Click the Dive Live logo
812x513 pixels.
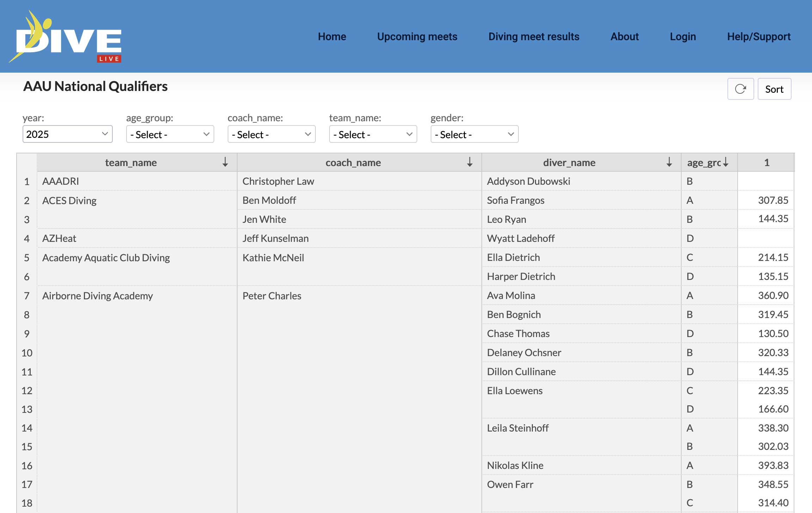66,37
